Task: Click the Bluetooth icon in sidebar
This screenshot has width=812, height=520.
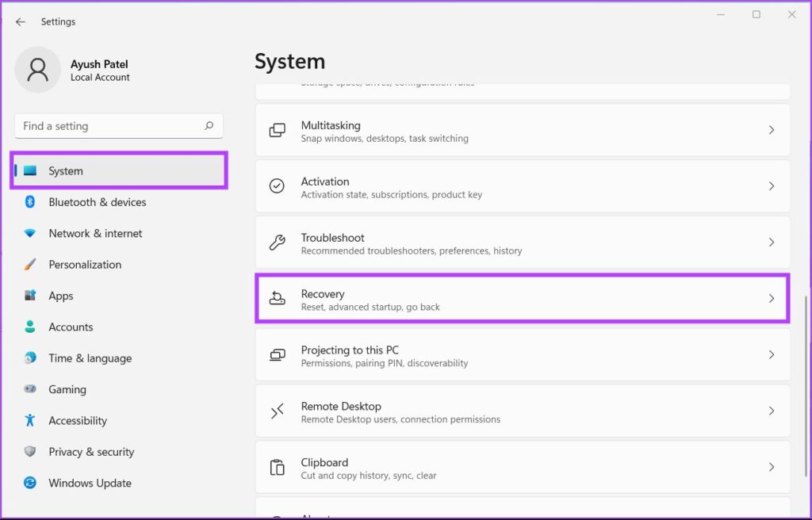Action: (30, 202)
